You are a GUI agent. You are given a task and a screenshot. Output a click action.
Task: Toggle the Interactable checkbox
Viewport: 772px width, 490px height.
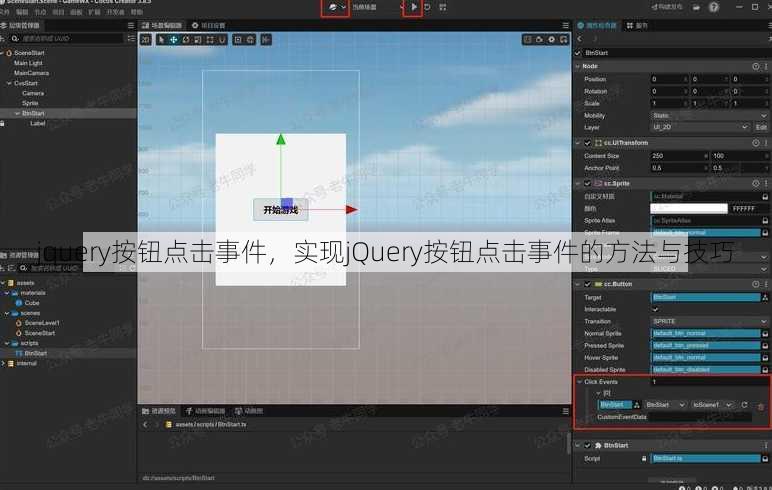[655, 309]
